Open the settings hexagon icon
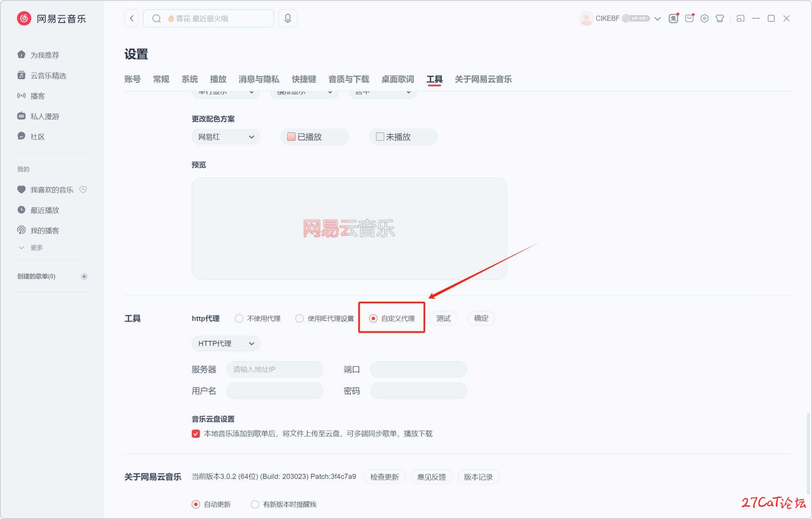 (705, 18)
